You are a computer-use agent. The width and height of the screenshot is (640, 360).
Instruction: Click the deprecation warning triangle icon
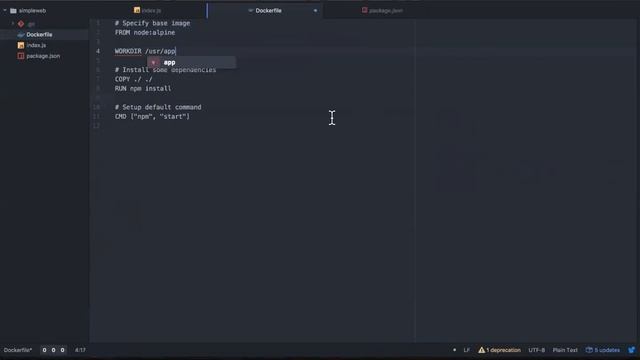point(482,350)
